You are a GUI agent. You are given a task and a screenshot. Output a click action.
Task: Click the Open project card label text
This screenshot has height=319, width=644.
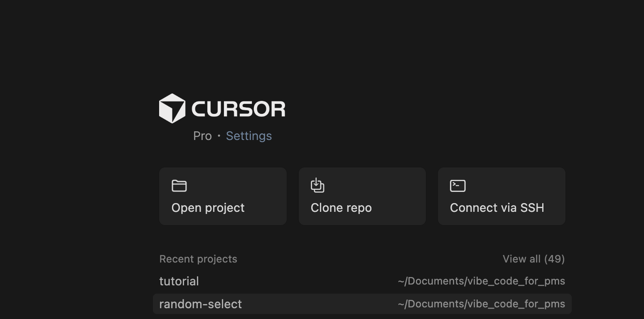click(208, 208)
